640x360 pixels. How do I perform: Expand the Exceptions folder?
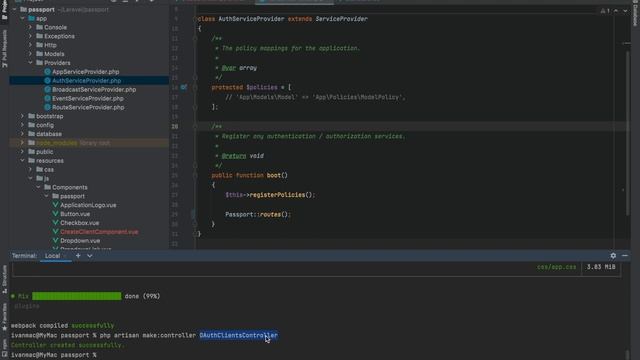(x=31, y=36)
